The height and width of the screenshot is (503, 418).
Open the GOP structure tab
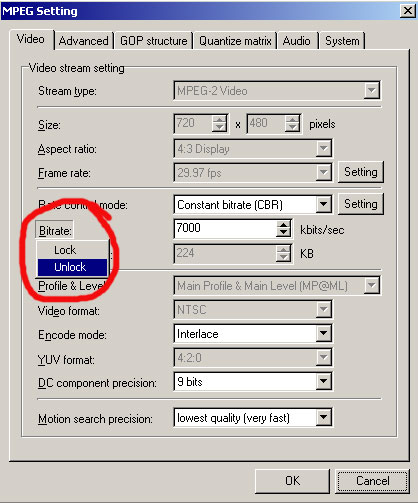(154, 41)
